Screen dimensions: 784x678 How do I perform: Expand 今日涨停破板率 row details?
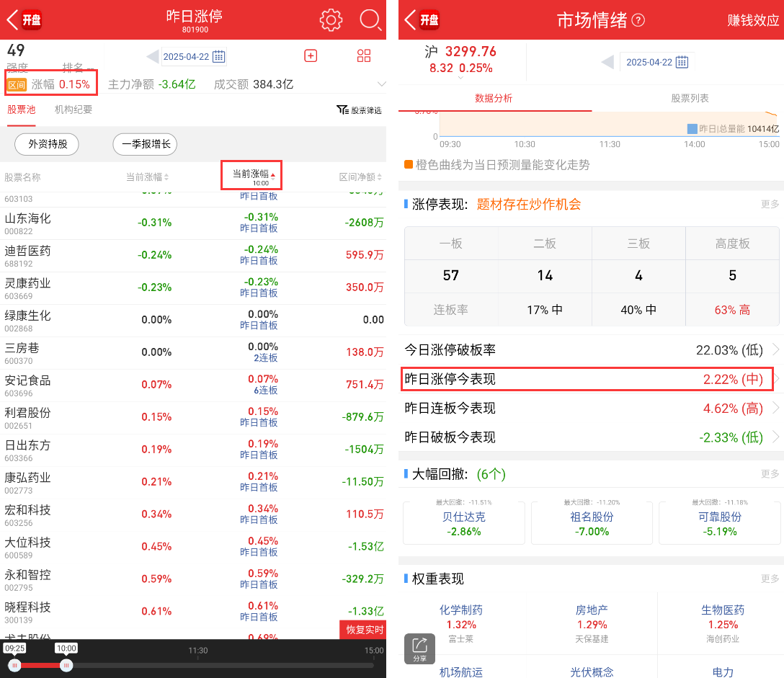click(x=775, y=350)
